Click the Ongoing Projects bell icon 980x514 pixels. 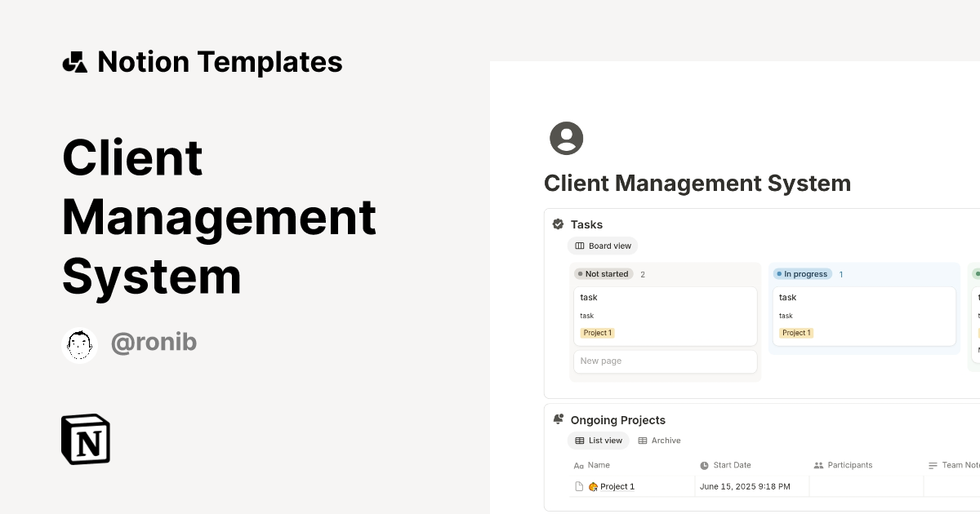(558, 419)
